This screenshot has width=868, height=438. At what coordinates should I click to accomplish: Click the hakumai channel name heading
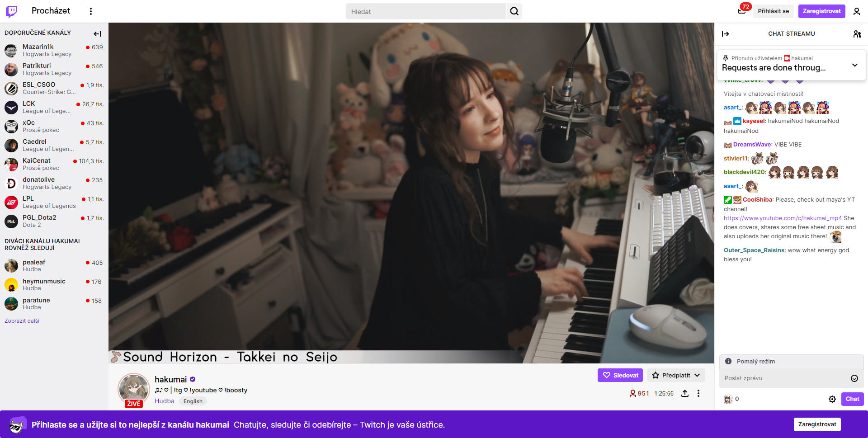[170, 379]
